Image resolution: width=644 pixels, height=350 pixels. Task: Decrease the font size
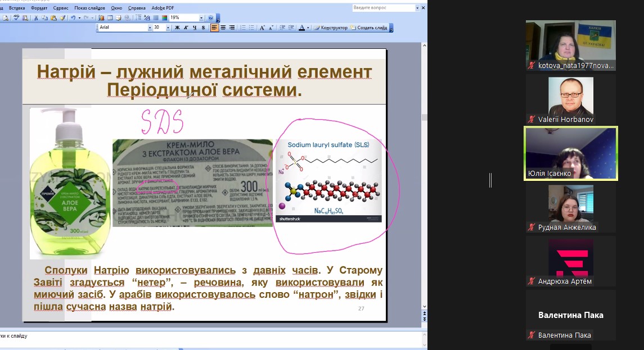(271, 28)
